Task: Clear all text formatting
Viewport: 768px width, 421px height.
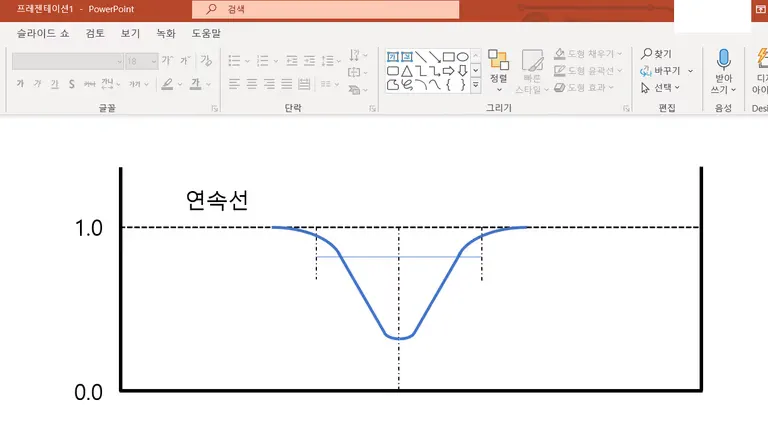Action: tap(206, 60)
